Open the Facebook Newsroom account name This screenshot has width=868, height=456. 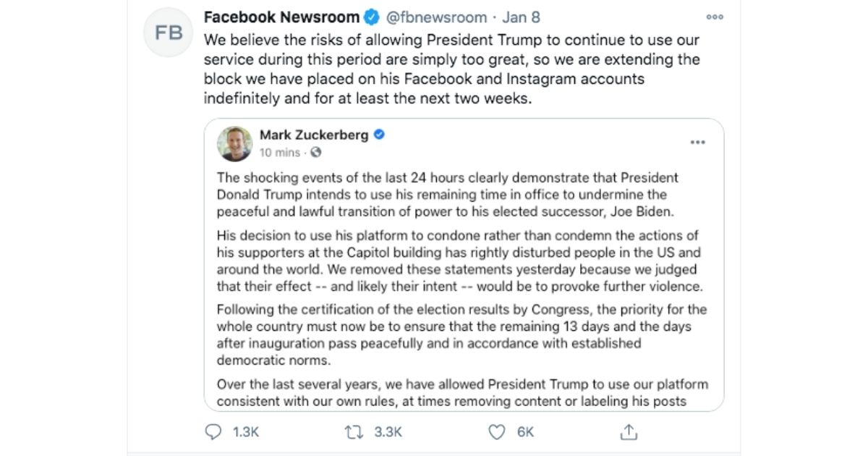tap(281, 17)
